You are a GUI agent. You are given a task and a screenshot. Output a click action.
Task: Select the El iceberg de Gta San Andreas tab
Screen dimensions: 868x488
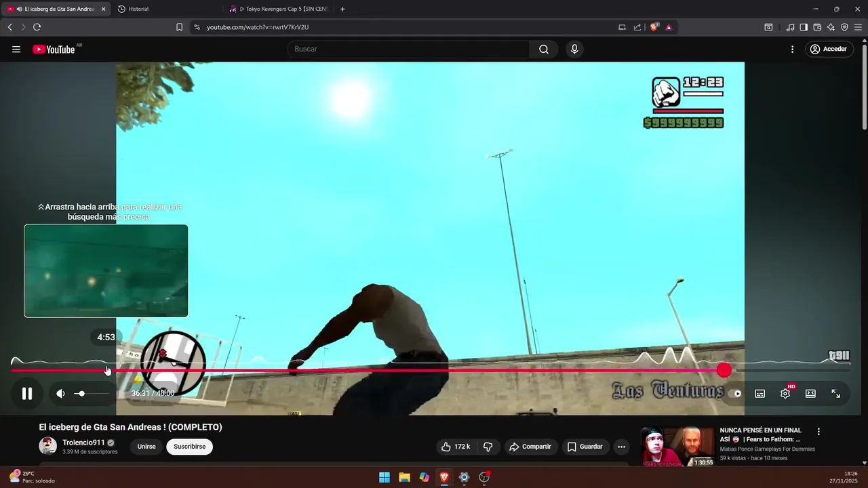[54, 9]
